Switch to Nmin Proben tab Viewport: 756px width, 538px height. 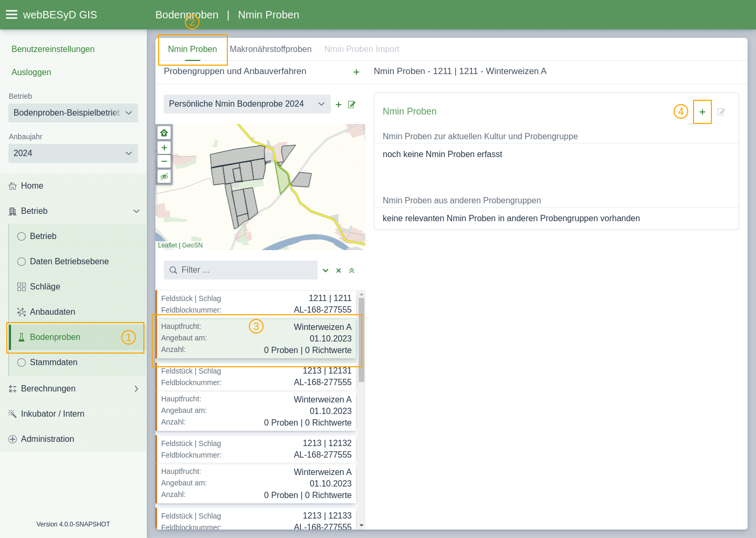(x=193, y=49)
